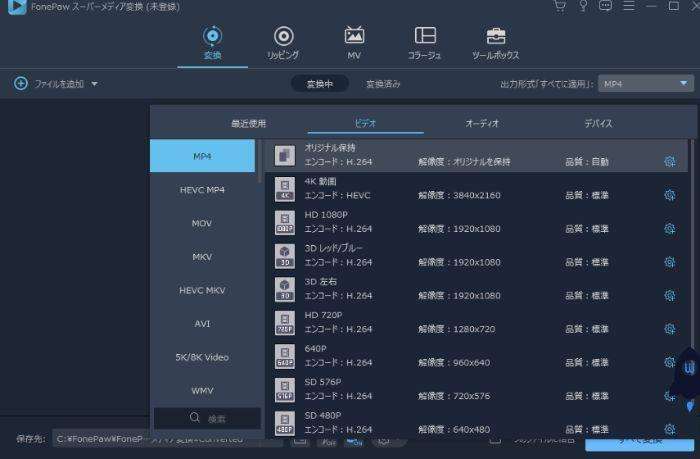Open the hamburger menu icon
This screenshot has height=459, width=700.
click(x=629, y=6)
